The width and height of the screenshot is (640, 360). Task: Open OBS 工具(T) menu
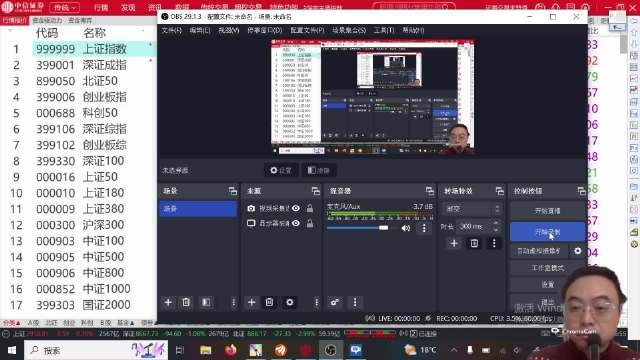point(384,30)
